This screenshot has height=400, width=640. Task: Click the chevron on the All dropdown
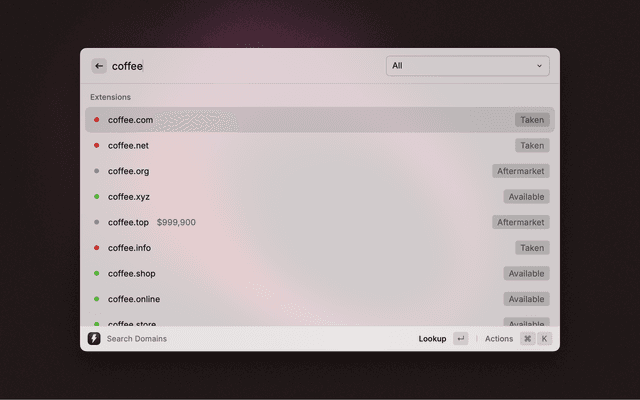click(x=540, y=66)
